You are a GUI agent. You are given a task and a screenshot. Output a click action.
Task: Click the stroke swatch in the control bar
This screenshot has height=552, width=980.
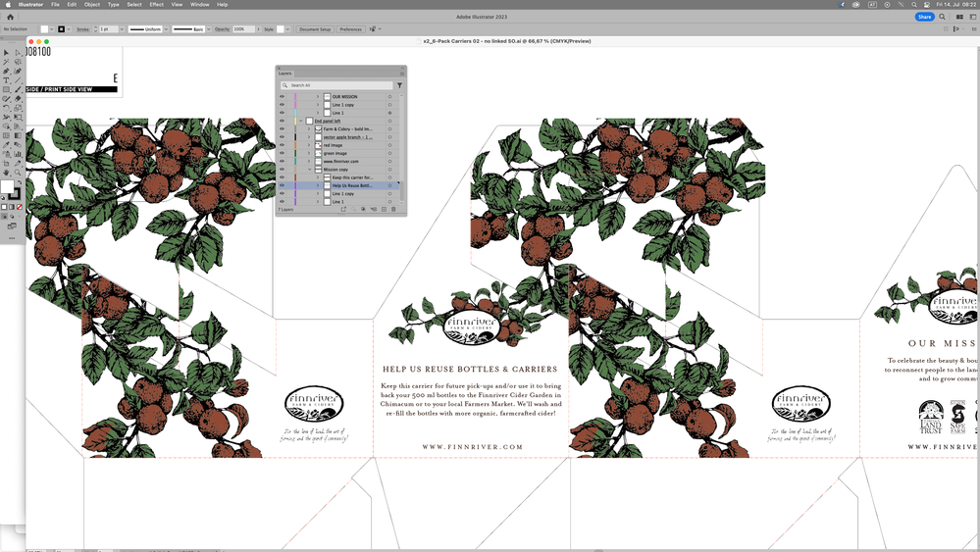pyautogui.click(x=61, y=29)
